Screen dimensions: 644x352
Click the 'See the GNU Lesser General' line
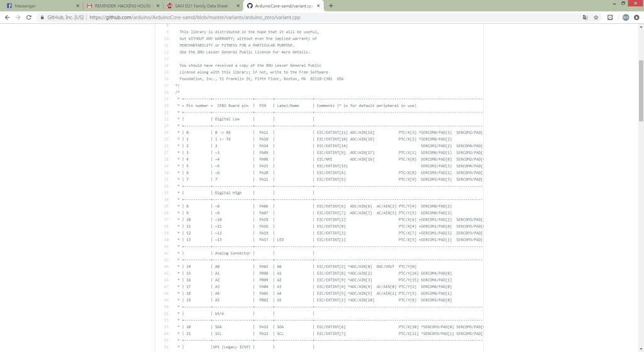click(x=245, y=52)
